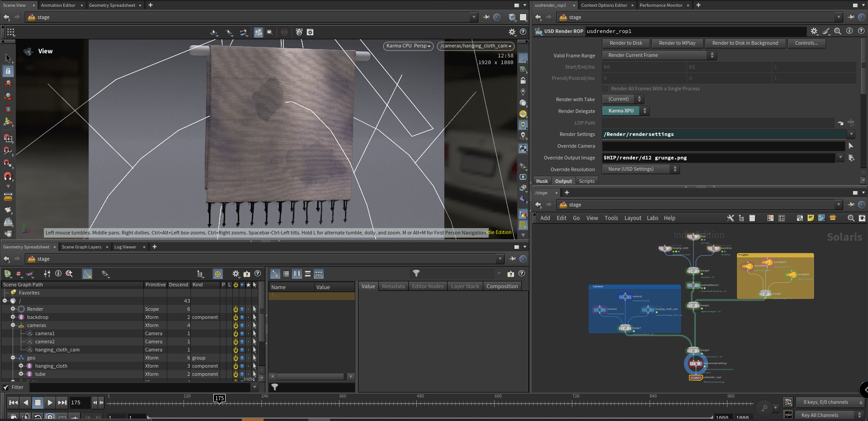Enable Render All Frames With a Single Process
This screenshot has height=421, width=868.
point(606,89)
